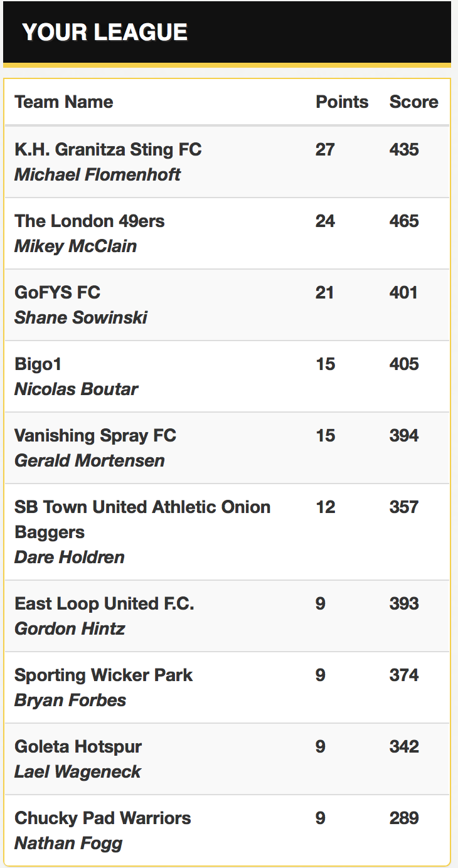Image resolution: width=458 pixels, height=868 pixels.
Task: Select manager Shane Sowinski
Action: click(81, 317)
